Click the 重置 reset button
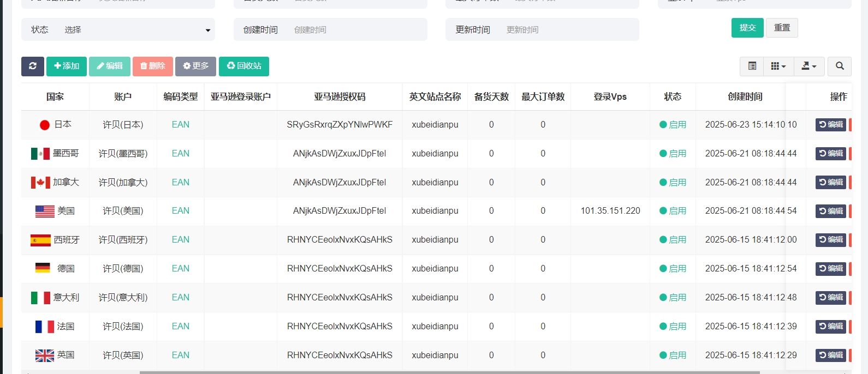This screenshot has height=374, width=868. tap(782, 28)
